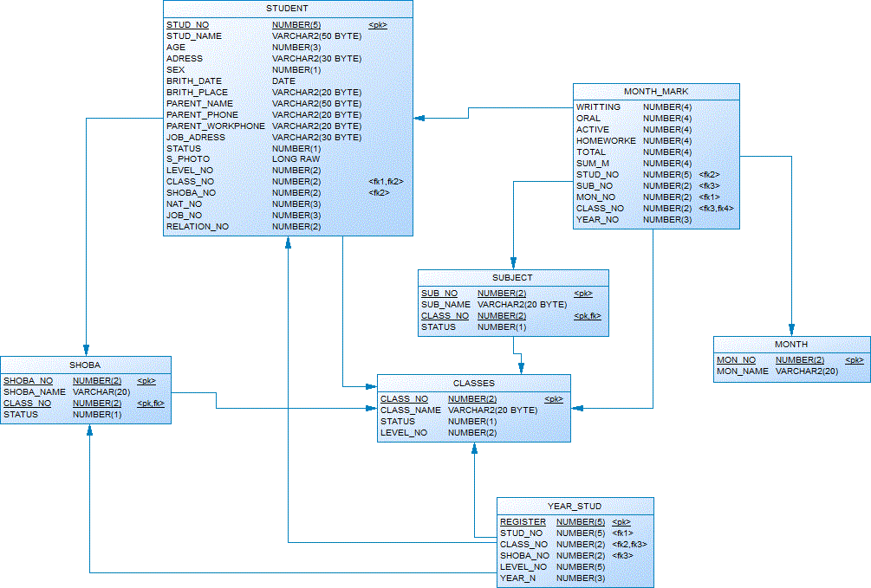Select the SUBJECT table title

(512, 278)
